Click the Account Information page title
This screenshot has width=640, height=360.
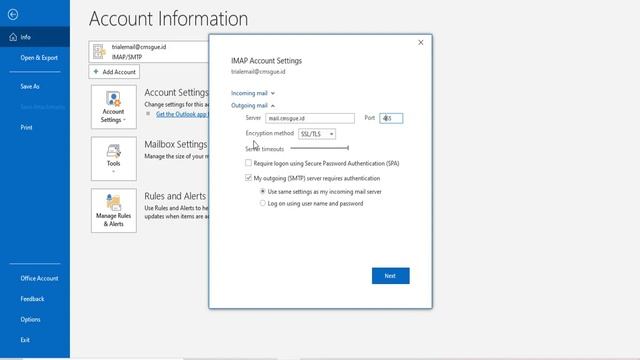[x=169, y=19]
